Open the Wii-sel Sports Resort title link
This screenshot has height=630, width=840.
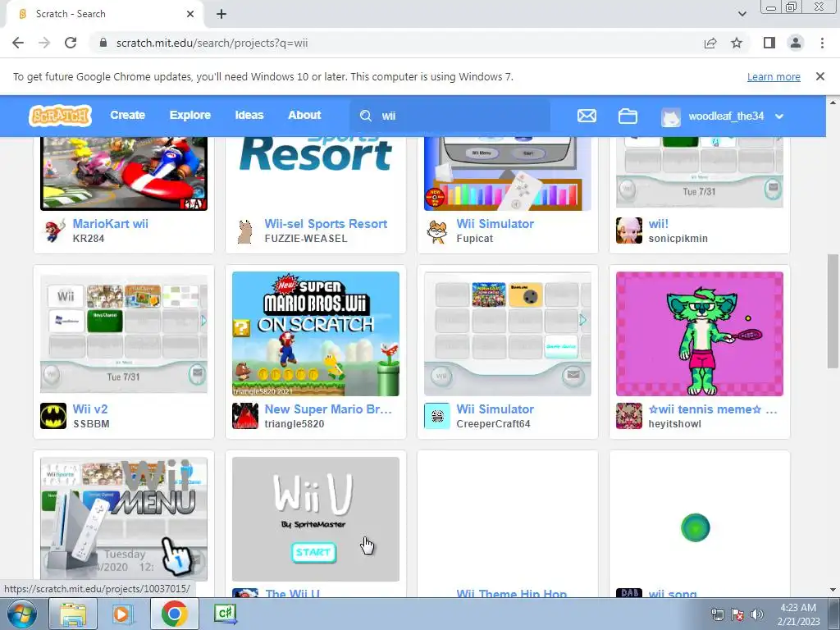point(326,223)
